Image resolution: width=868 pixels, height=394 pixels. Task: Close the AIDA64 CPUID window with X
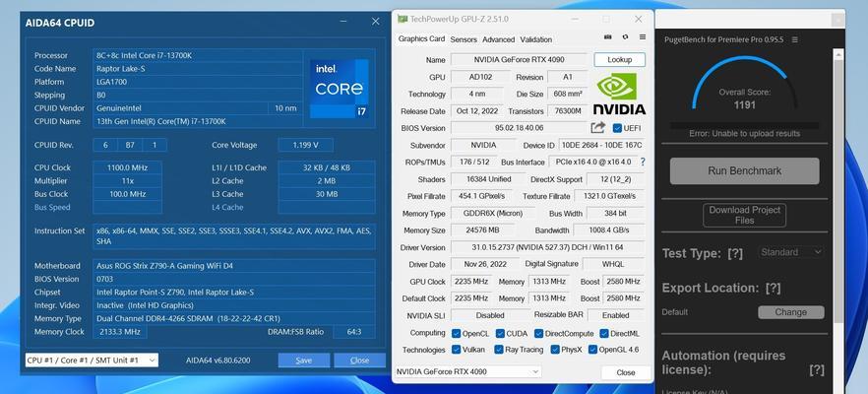[x=375, y=22]
